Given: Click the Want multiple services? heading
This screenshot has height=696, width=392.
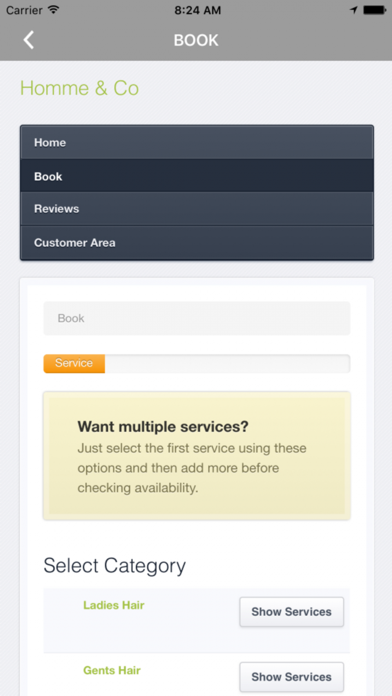Looking at the screenshot, I should coord(163,427).
